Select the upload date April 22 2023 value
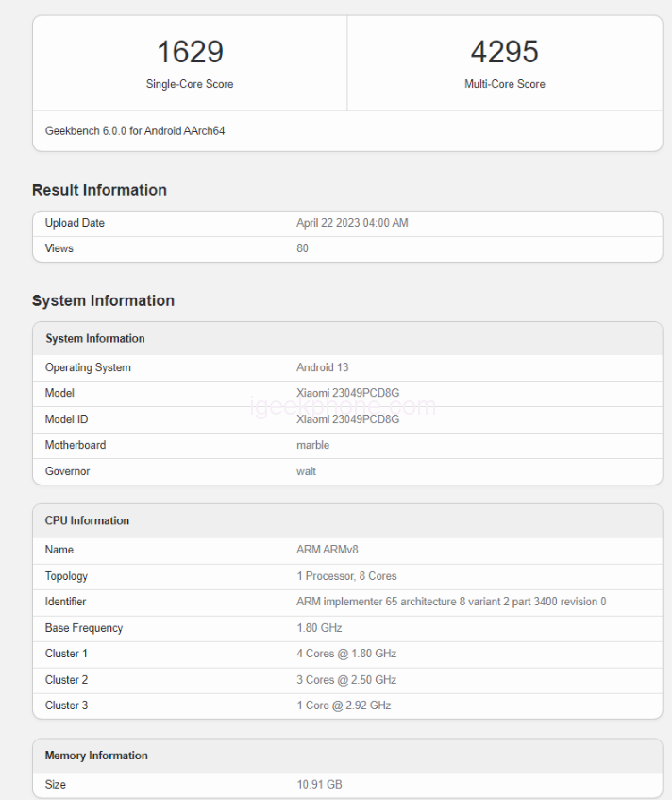 click(x=352, y=223)
